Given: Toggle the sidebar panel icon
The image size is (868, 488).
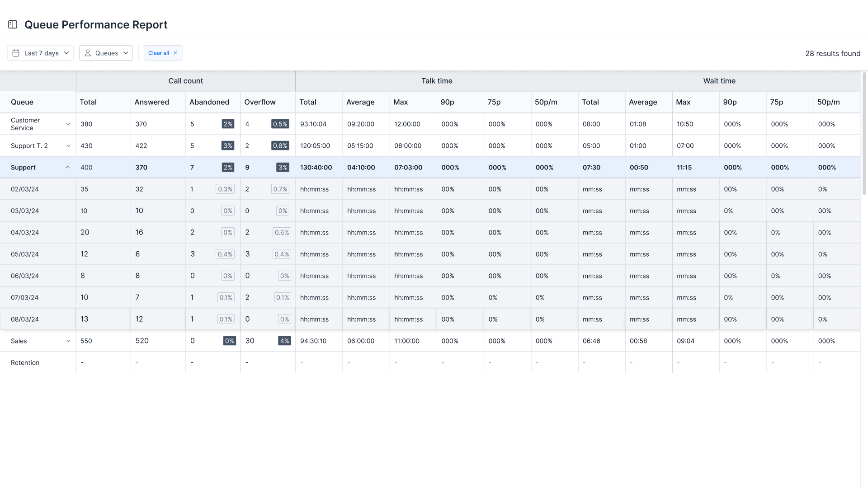Looking at the screenshot, I should (x=13, y=24).
